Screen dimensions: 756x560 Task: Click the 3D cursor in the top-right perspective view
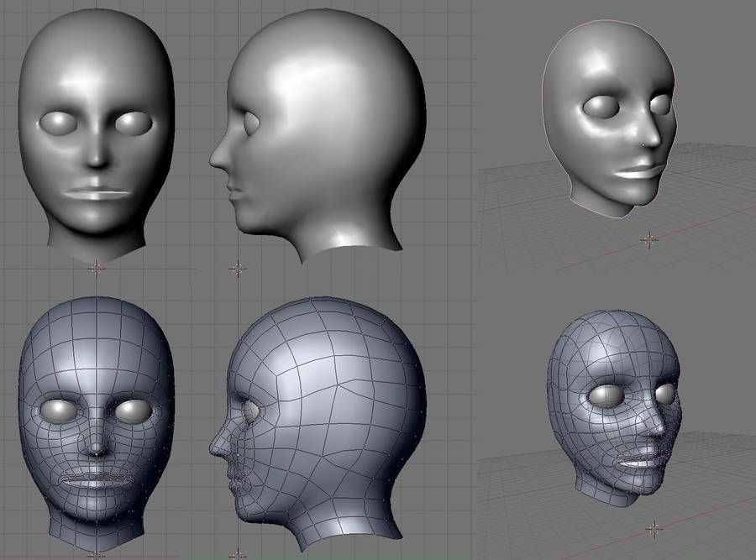click(x=649, y=238)
